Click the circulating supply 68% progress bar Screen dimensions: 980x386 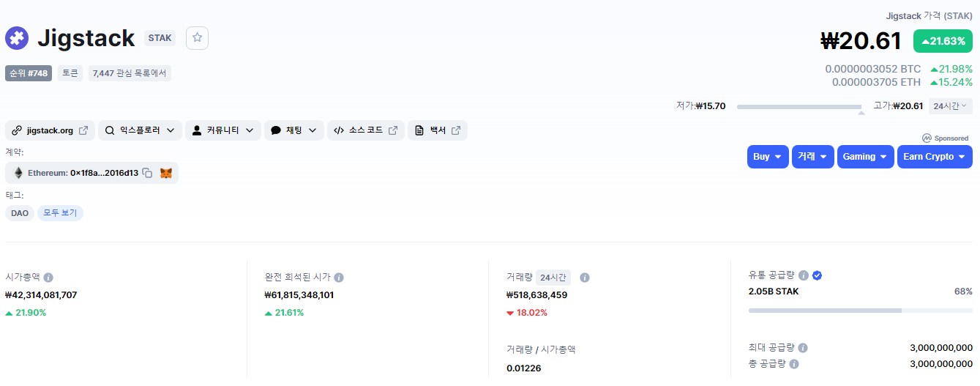(861, 311)
